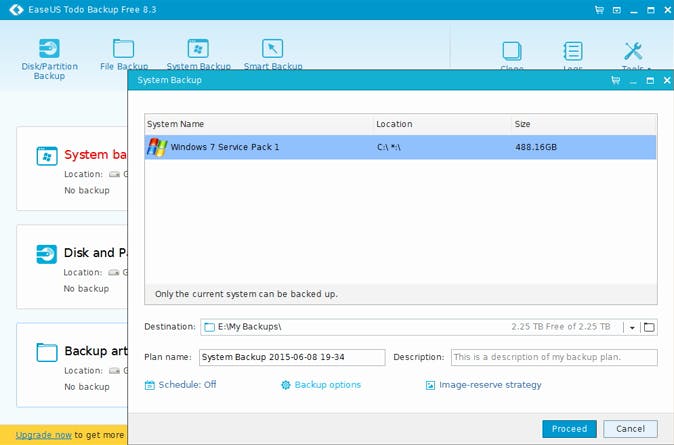Click the Backup archive card title
674x445 pixels.
coord(96,351)
